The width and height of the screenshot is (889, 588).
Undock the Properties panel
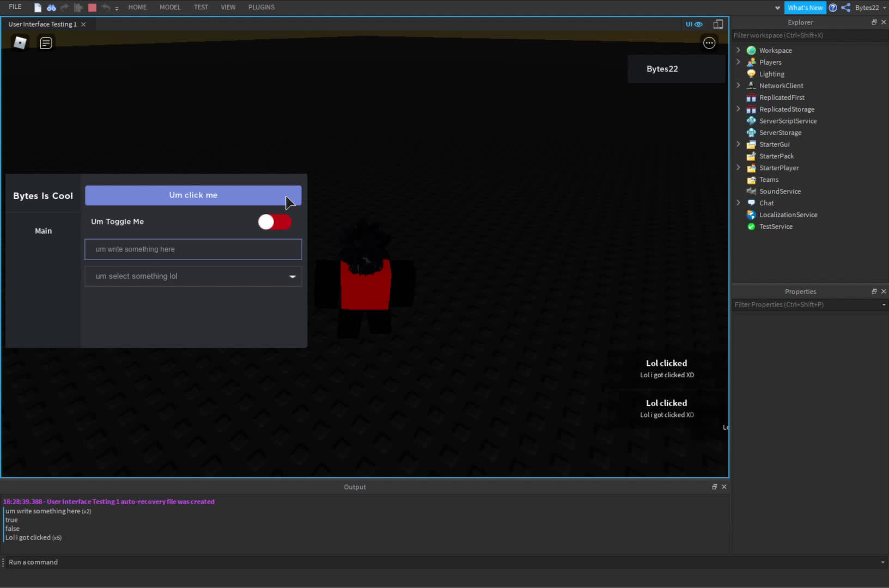(x=874, y=291)
